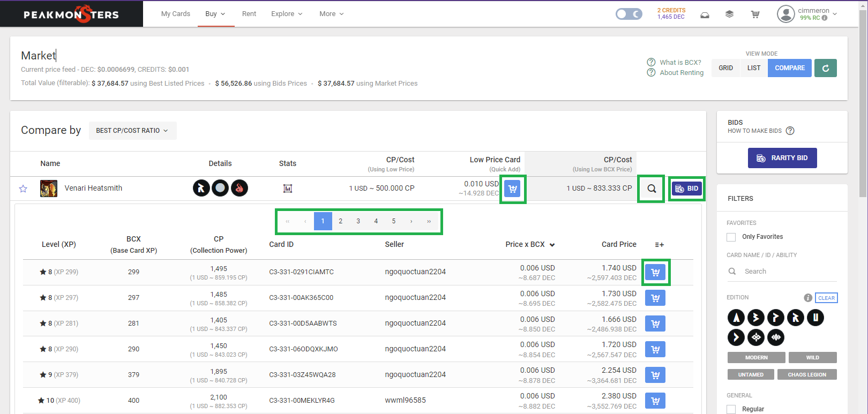The width and height of the screenshot is (868, 414).
Task: Check the Only Favorites checkbox
Action: tap(731, 237)
